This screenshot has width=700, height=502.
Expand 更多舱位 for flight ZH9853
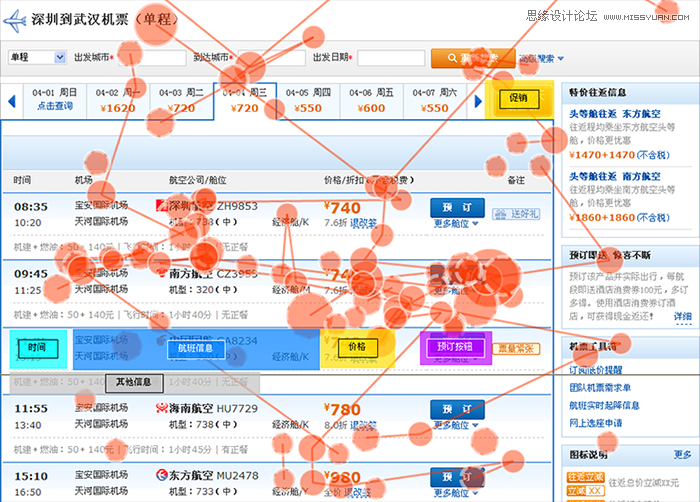coord(456,223)
